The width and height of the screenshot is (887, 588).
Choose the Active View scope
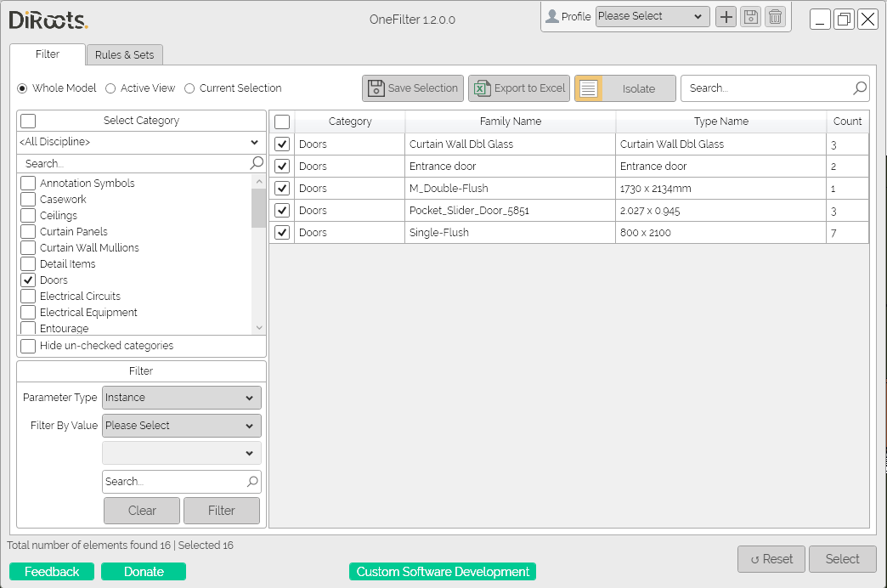coord(110,88)
